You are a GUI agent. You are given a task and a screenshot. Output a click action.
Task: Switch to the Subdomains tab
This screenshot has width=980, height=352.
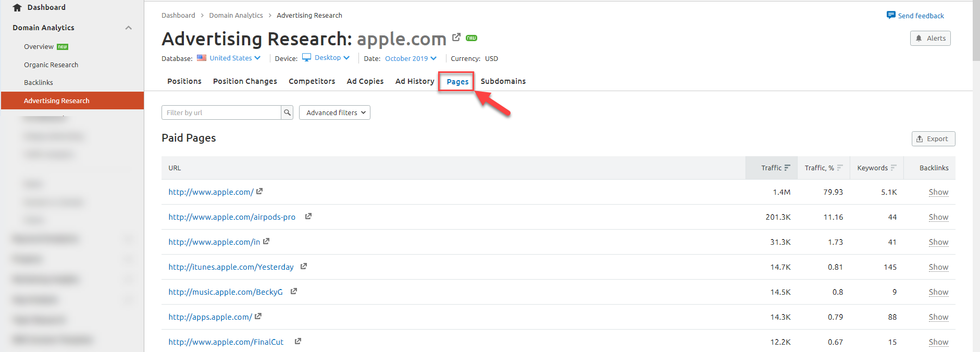503,81
